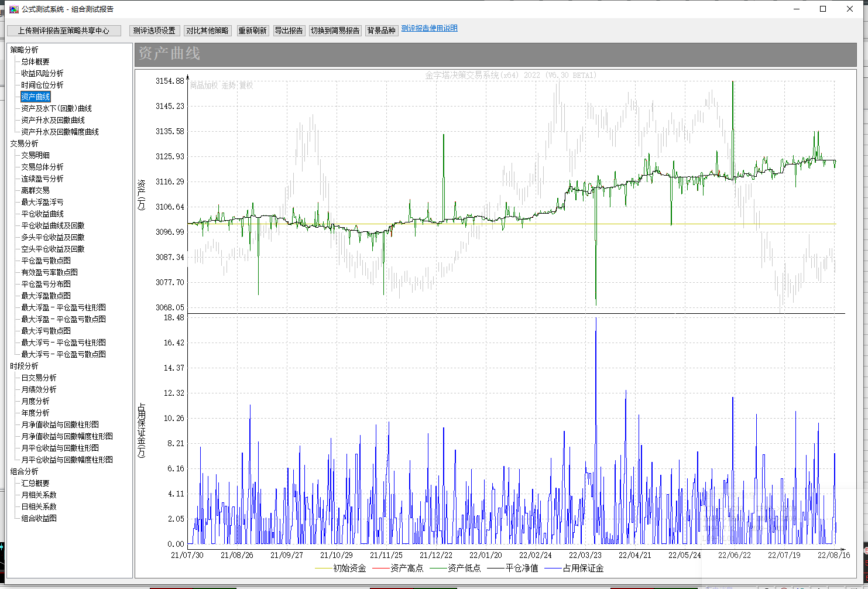868x589 pixels.
Task: Open 多头平仓收益及回撤 item
Action: coord(53,237)
